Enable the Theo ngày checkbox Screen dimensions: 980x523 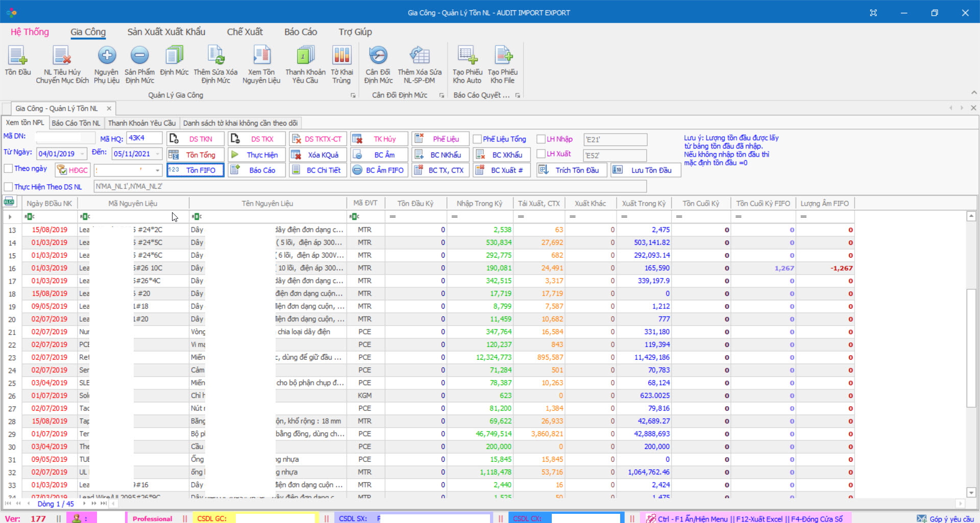9,169
